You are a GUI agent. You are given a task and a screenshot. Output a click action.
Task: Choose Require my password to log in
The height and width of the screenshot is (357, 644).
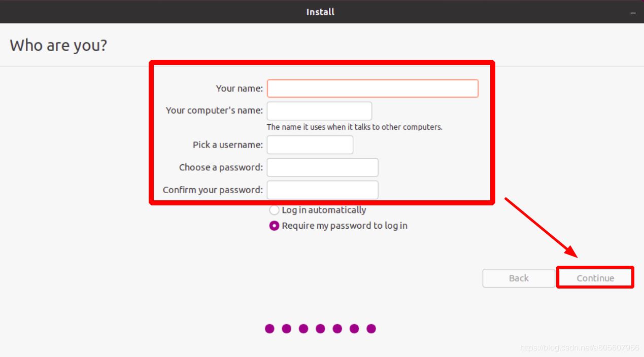[x=275, y=226]
